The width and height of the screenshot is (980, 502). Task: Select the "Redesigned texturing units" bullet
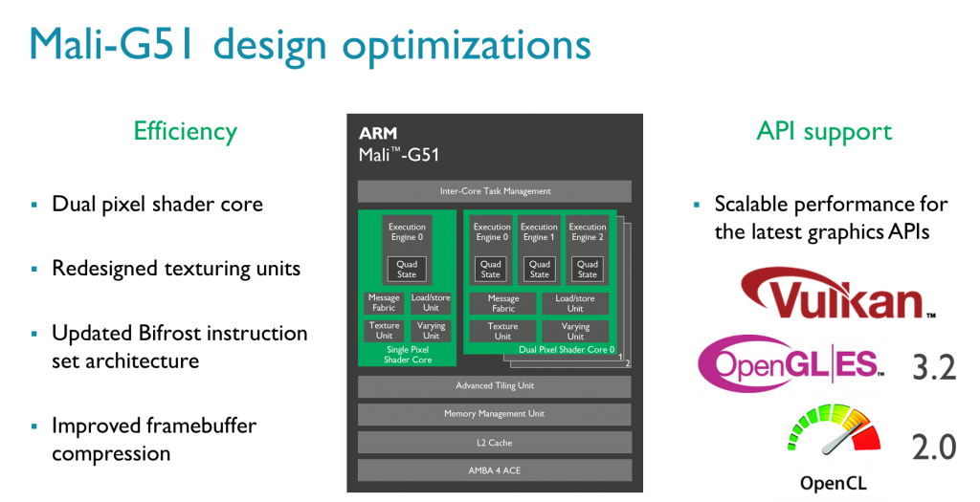click(x=176, y=269)
